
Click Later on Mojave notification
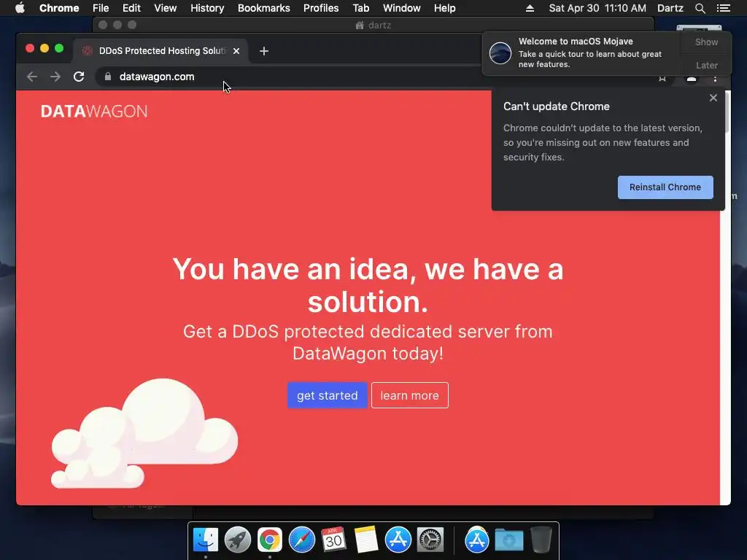(x=706, y=65)
